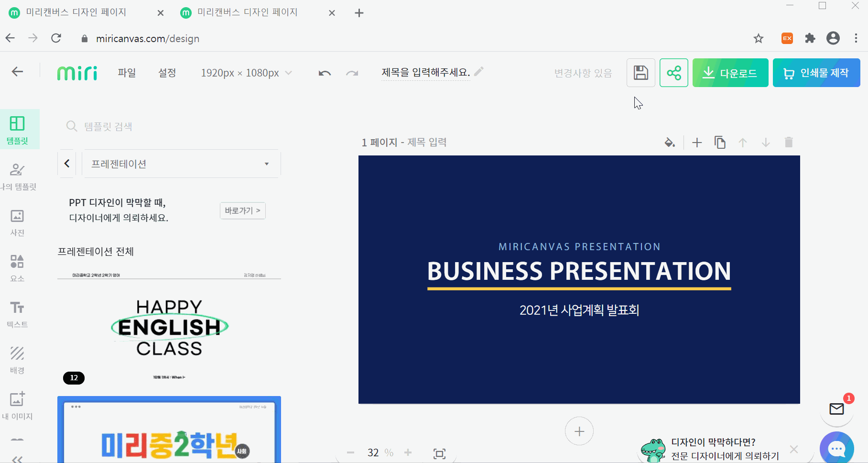Image resolution: width=868 pixels, height=463 pixels.
Task: Select the 미리중2학년 template thumbnail
Action: pos(169,430)
